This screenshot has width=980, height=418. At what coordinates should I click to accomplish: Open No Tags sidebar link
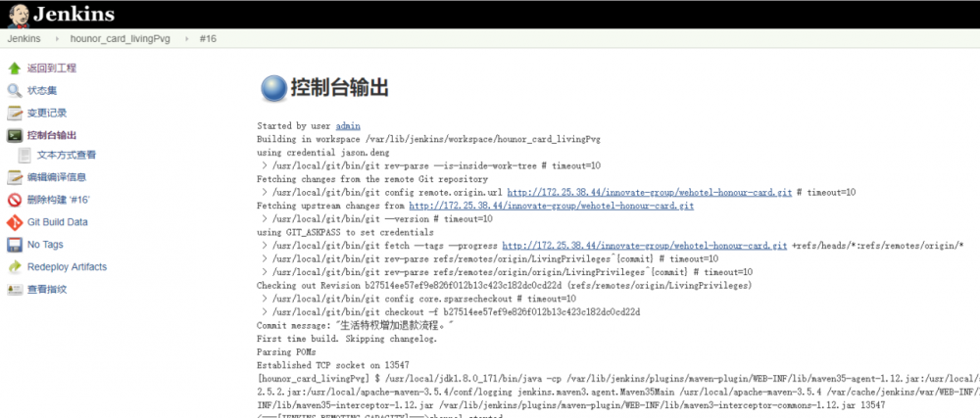tap(45, 245)
